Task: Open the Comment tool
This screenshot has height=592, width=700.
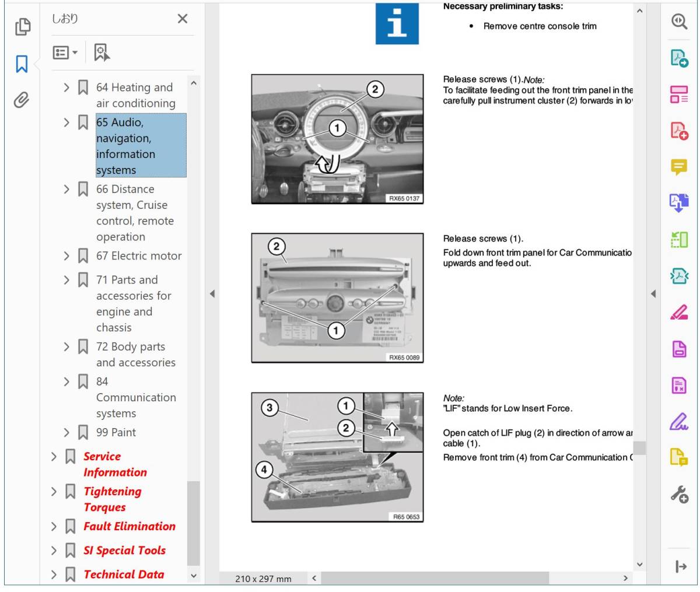Action: point(679,167)
